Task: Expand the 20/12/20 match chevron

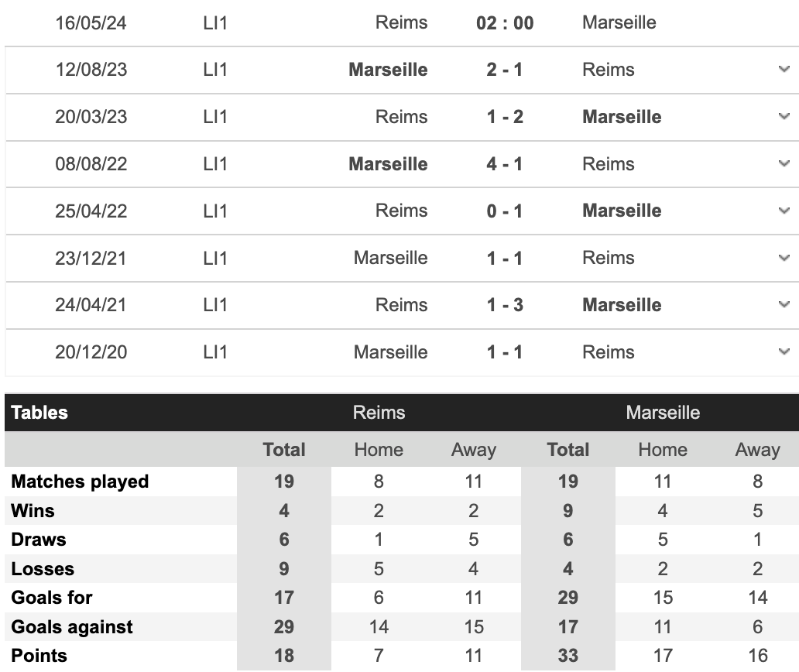Action: tap(783, 352)
